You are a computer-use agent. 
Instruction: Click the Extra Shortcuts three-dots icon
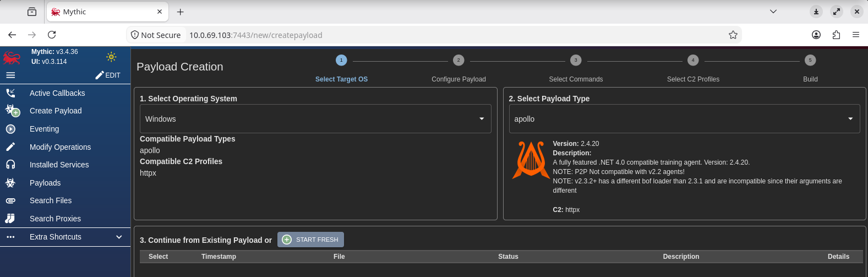click(10, 237)
